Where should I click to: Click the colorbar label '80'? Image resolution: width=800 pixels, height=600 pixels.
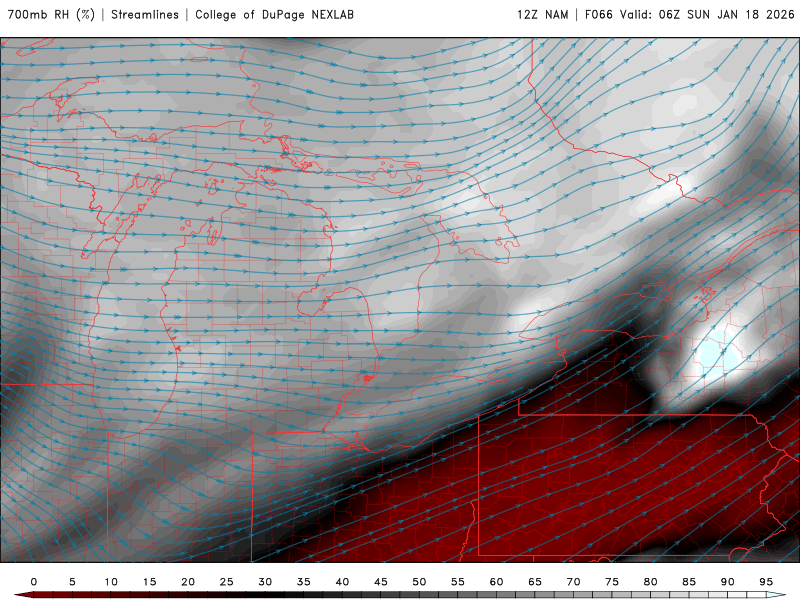point(651,582)
